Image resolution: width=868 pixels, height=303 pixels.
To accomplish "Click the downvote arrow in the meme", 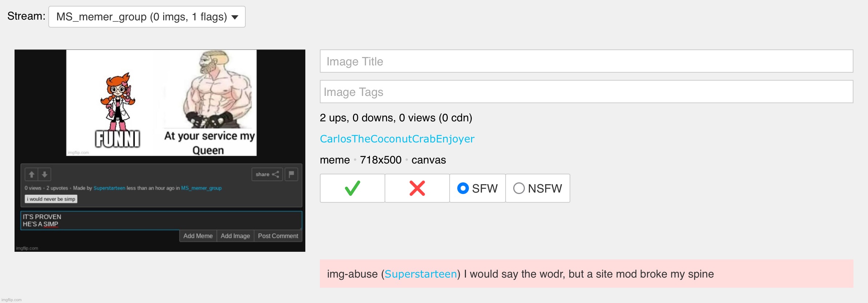I will coord(44,174).
